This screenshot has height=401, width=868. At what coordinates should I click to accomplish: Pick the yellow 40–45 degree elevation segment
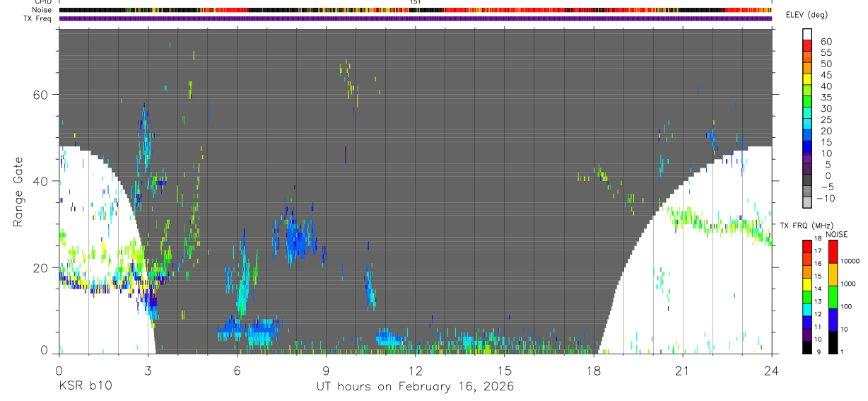[x=807, y=79]
